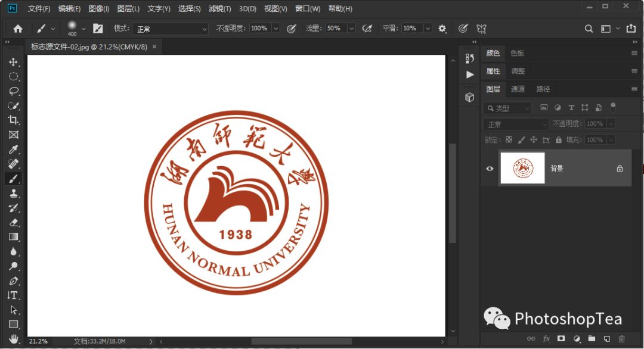
Task: Hide the 背景 layer eye icon
Action: pyautogui.click(x=490, y=169)
